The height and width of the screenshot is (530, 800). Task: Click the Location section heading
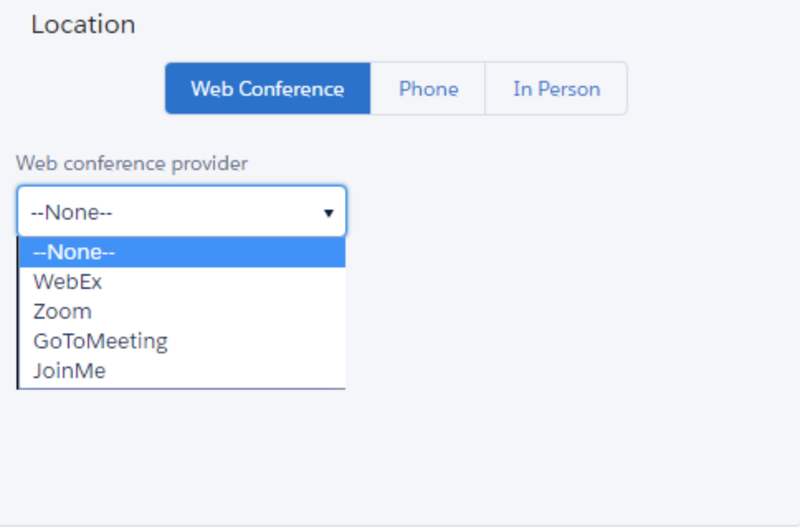83,24
